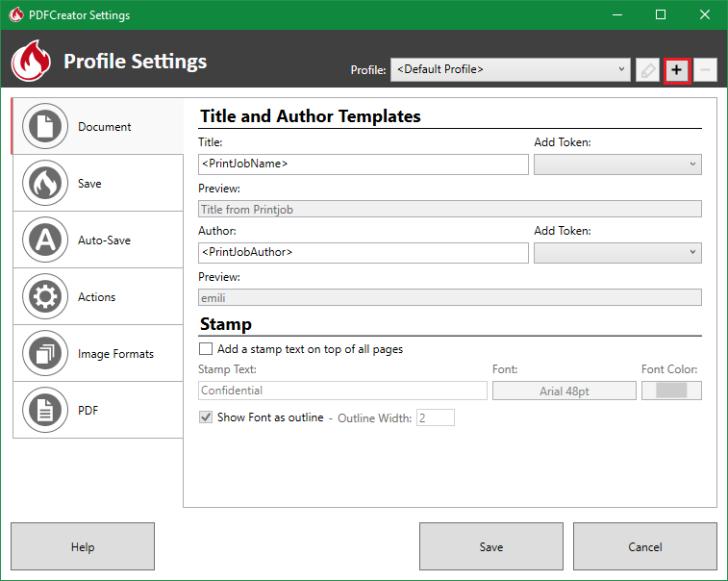
Task: Click the Document page icon in sidebar
Action: (x=45, y=126)
